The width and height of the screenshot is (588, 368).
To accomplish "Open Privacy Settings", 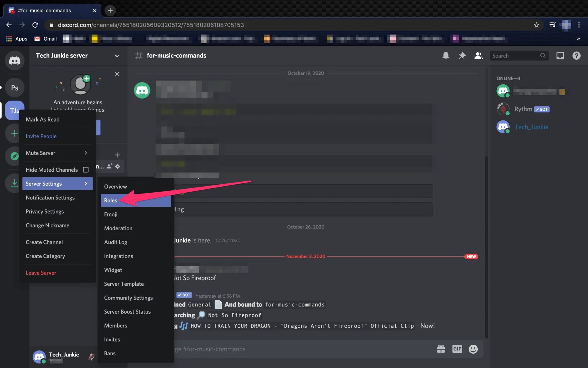I will point(57,211).
